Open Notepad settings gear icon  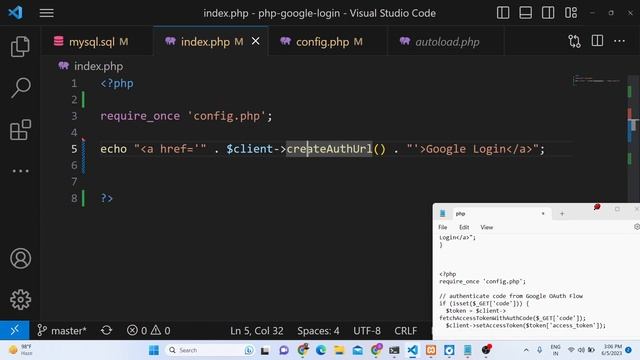click(637, 227)
